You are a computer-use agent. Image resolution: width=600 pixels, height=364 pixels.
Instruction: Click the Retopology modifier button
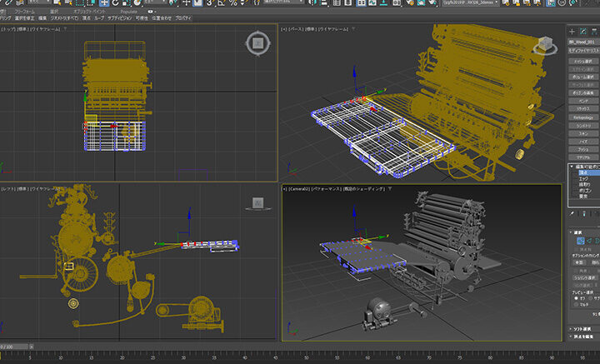point(583,117)
